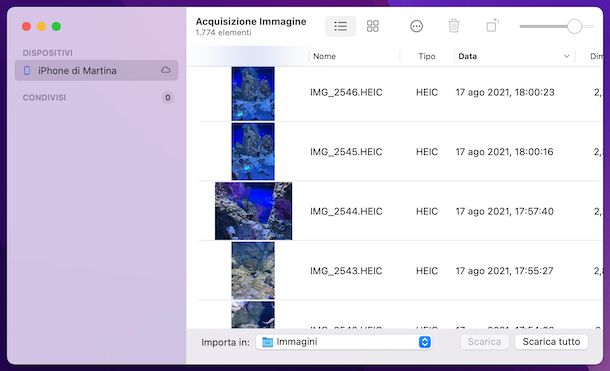Select thumbnail of IMG_2544.HEIC
This screenshot has height=371, width=610.
tap(253, 211)
